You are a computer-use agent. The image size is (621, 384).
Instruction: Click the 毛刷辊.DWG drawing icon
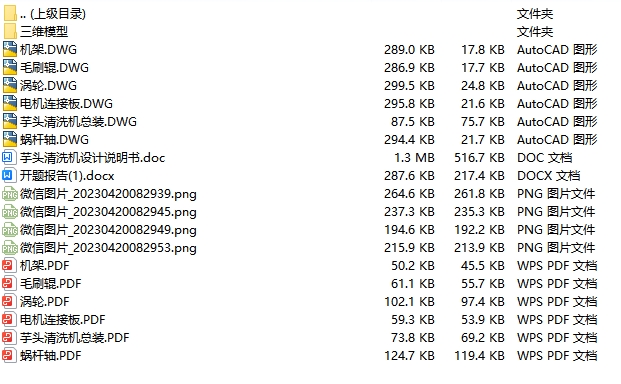click(x=10, y=68)
